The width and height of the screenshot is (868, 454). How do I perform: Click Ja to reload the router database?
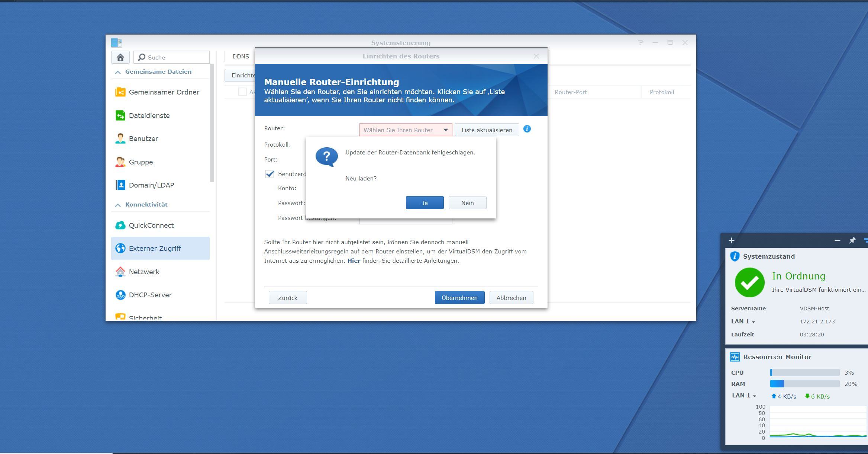425,203
